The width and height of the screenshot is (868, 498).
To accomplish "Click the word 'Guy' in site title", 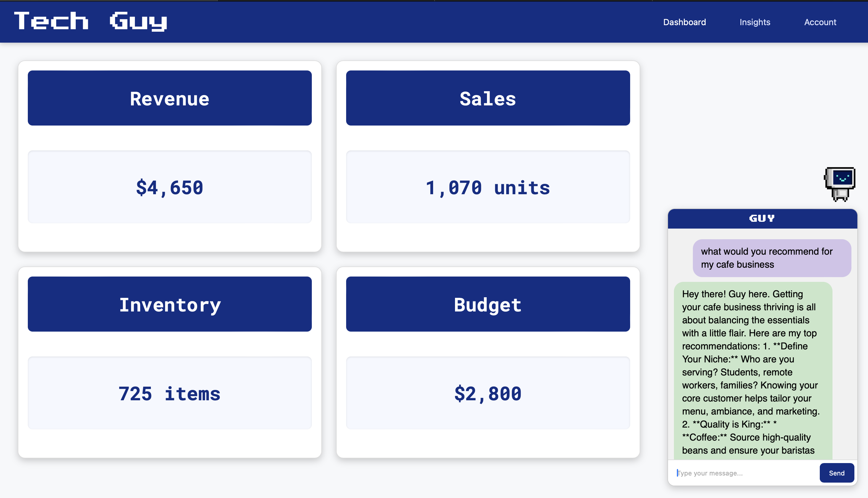I will coord(138,21).
